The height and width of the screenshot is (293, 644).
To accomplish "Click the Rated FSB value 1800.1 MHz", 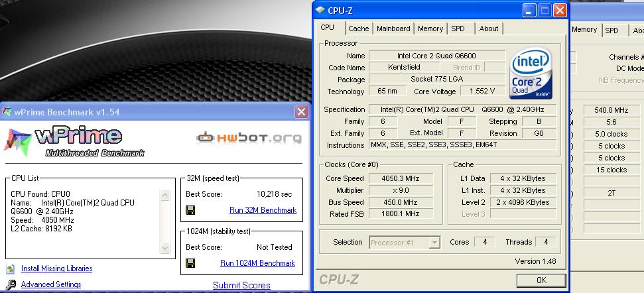I will point(401,214).
